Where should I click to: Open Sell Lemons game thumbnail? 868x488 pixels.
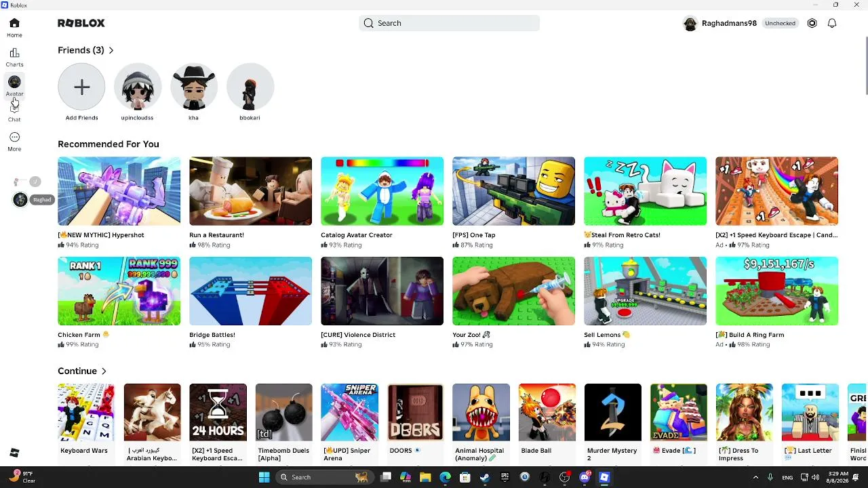point(645,291)
